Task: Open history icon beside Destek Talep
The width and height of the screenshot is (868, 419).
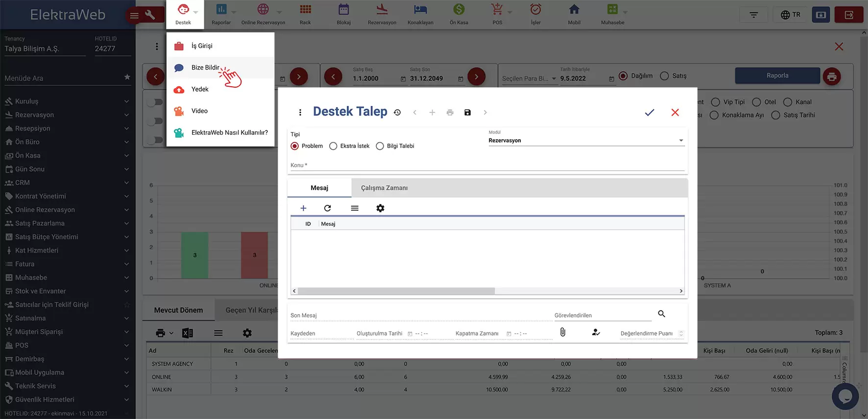Action: (x=397, y=113)
